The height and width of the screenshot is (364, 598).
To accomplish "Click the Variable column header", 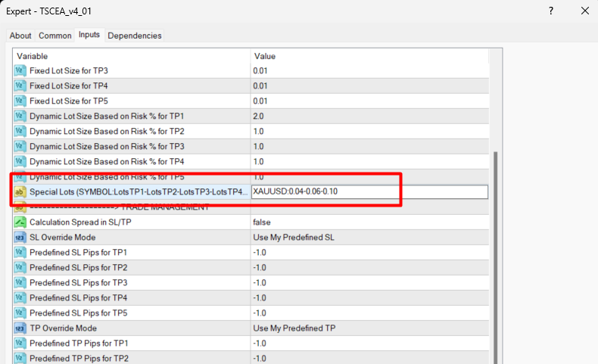I will click(132, 56).
